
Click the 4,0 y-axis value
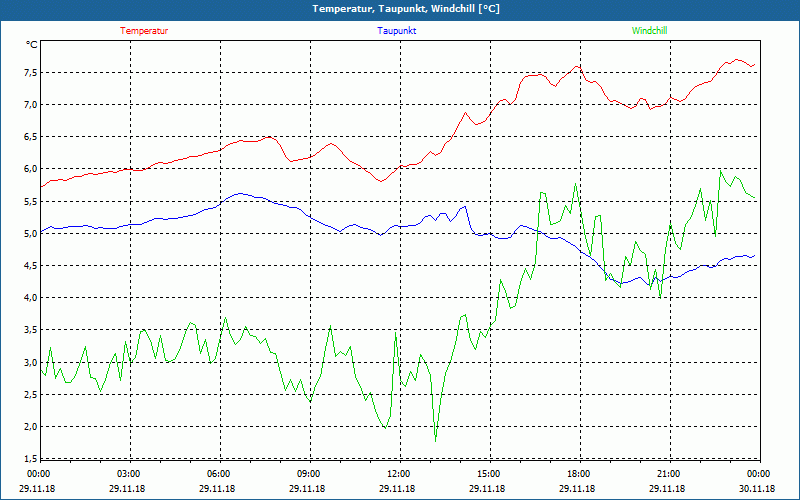pyautogui.click(x=30, y=298)
